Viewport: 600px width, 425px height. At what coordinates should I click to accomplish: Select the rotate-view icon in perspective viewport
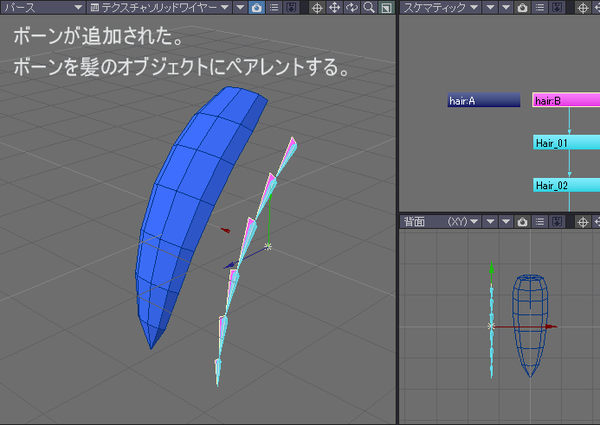point(352,7)
